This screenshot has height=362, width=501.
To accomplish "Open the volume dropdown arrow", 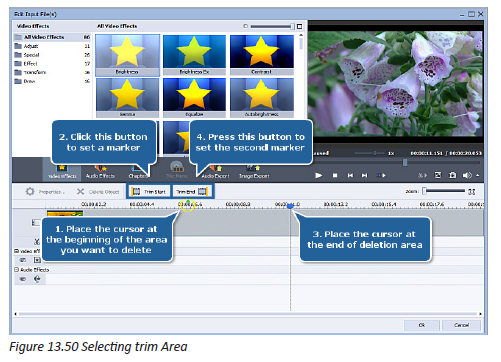I will [x=478, y=175].
